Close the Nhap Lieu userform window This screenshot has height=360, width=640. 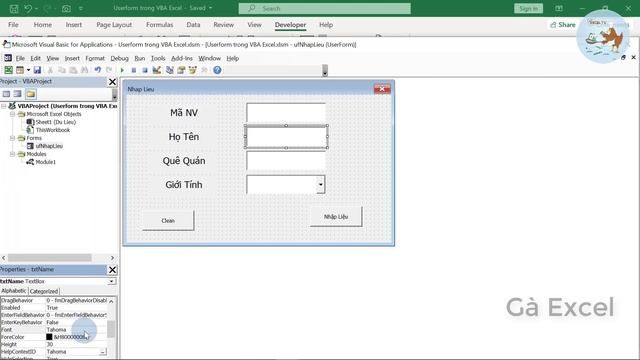click(382, 89)
